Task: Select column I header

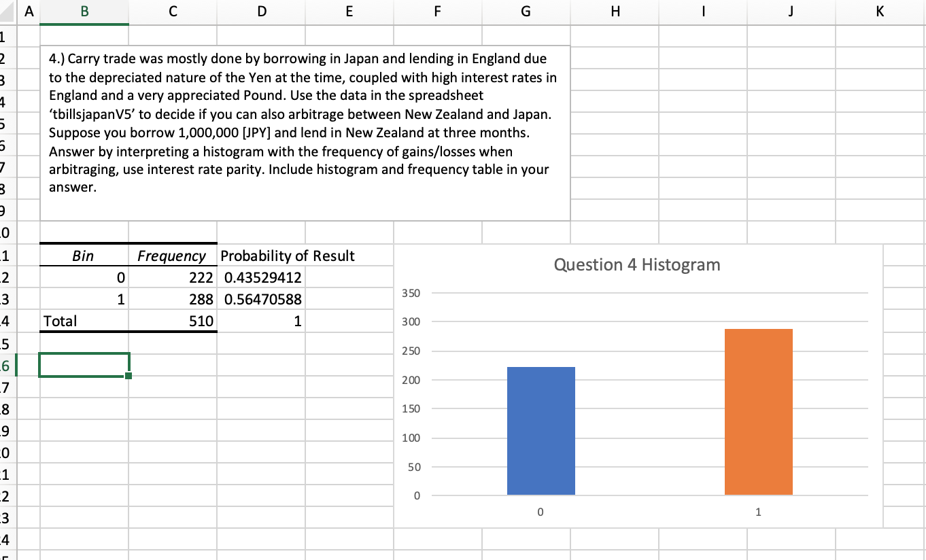Action: coord(703,12)
